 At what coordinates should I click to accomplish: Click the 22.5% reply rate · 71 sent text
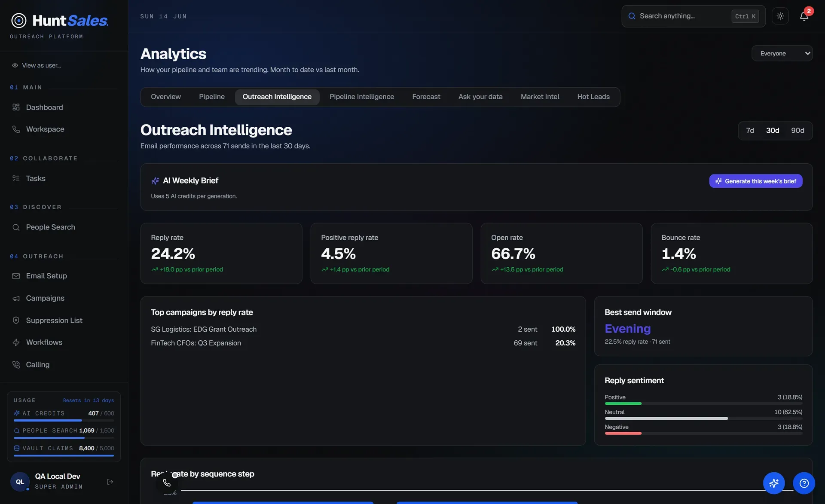click(637, 342)
